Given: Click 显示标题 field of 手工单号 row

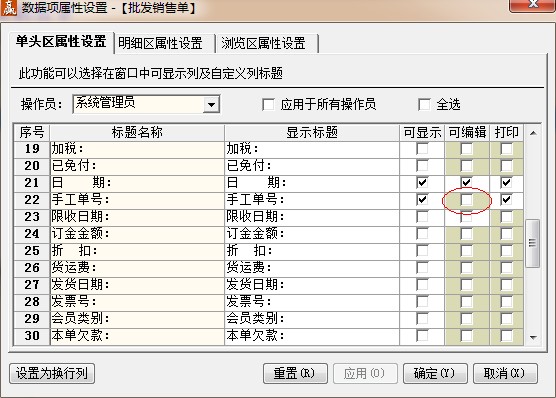Looking at the screenshot, I should pyautogui.click(x=312, y=200).
